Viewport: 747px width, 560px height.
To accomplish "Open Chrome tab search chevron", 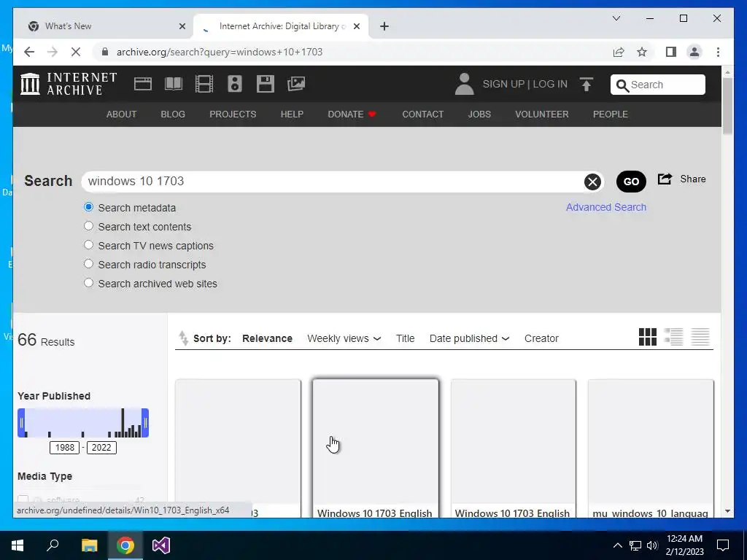I will click(x=616, y=18).
